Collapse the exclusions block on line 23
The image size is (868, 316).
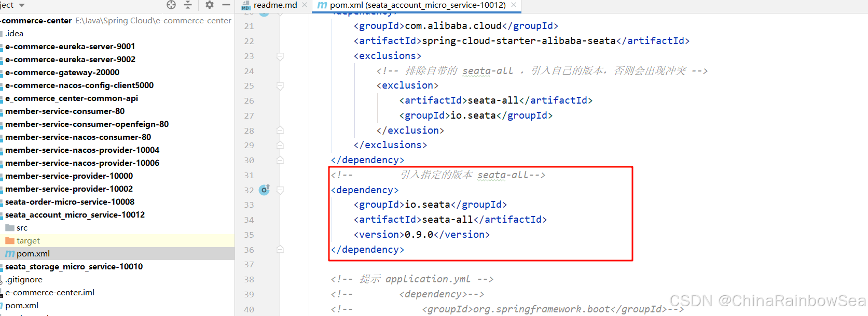[x=280, y=56]
